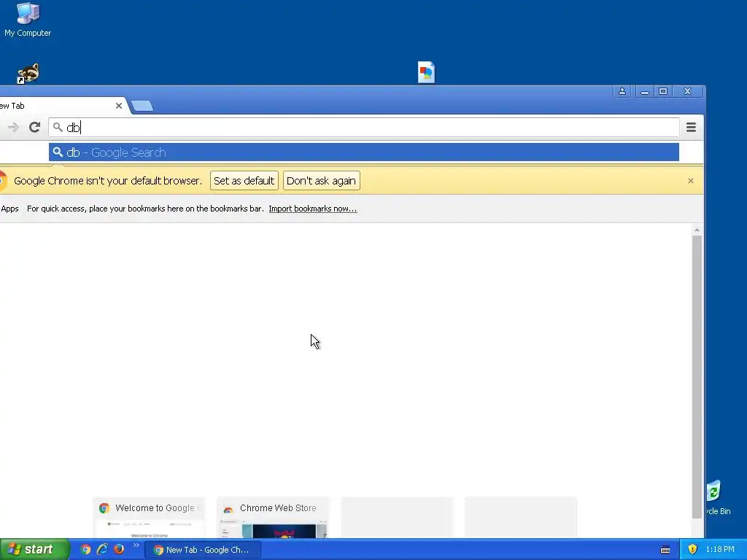Screen dimensions: 747x560
Task: Click in the address bar containing db
Action: point(364,127)
